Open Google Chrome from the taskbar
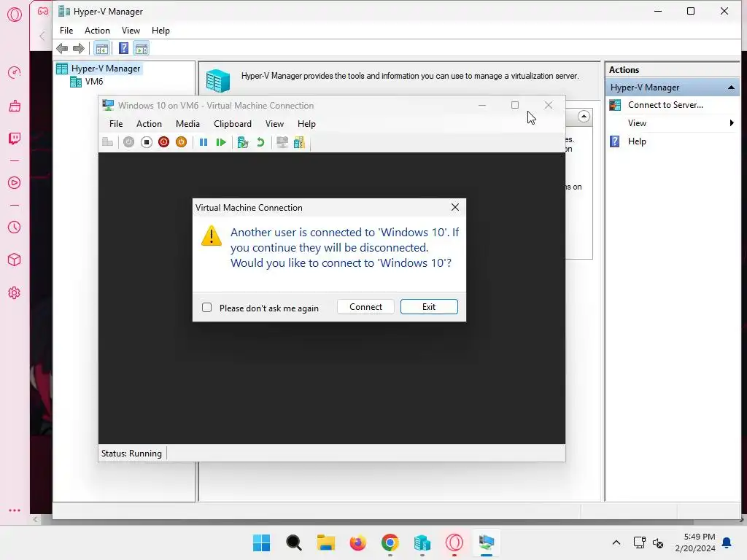 pyautogui.click(x=390, y=542)
